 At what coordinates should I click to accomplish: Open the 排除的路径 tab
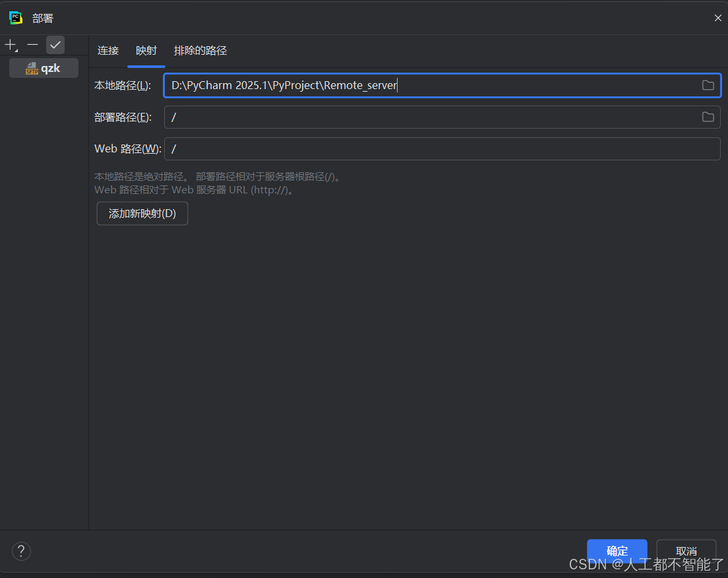(x=200, y=51)
